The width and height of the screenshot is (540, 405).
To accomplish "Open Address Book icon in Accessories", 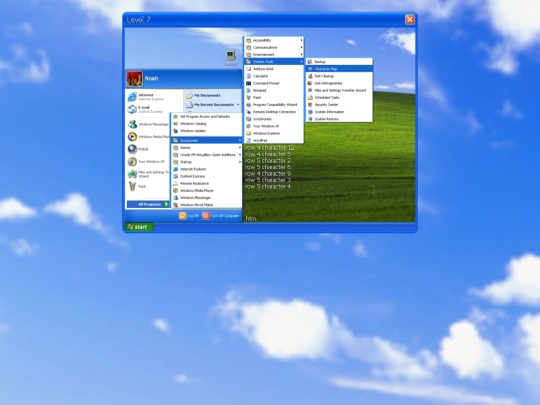I will [248, 69].
